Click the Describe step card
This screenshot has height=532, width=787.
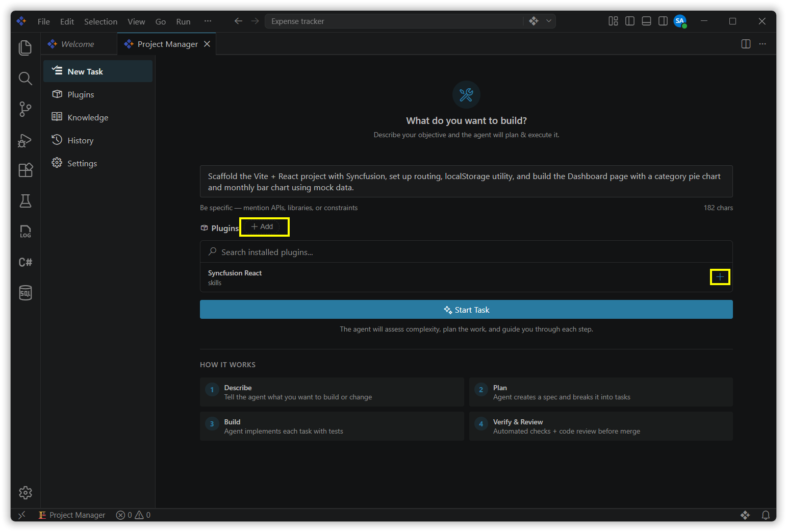332,392
